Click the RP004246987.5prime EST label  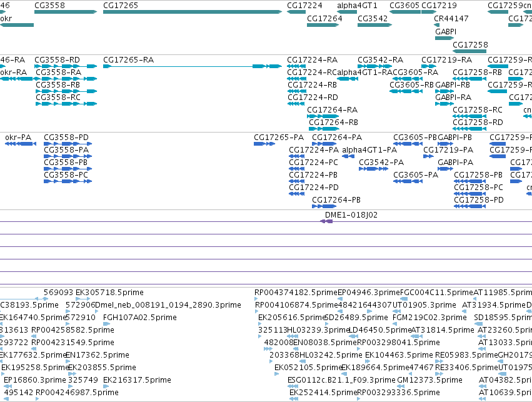pyautogui.click(x=77, y=393)
